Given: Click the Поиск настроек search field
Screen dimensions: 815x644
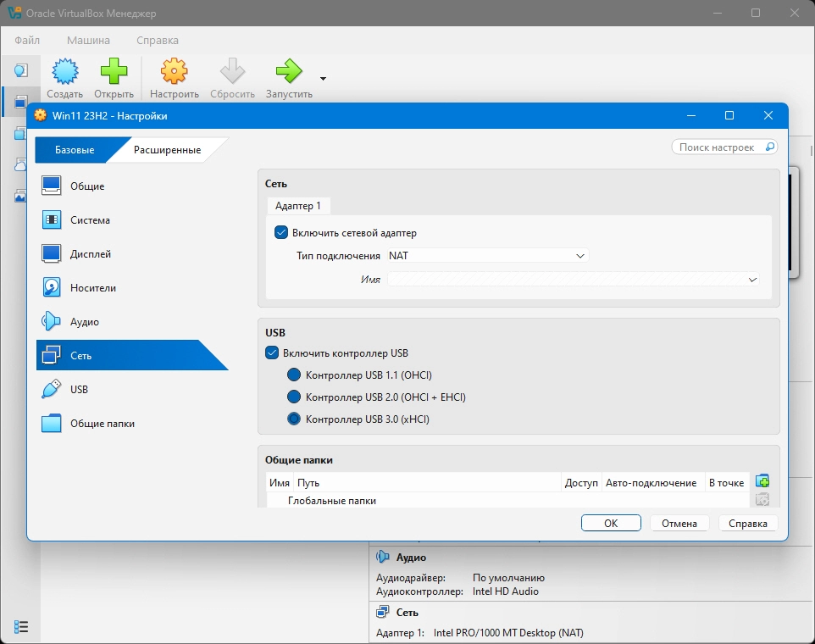Looking at the screenshot, I should click(724, 147).
